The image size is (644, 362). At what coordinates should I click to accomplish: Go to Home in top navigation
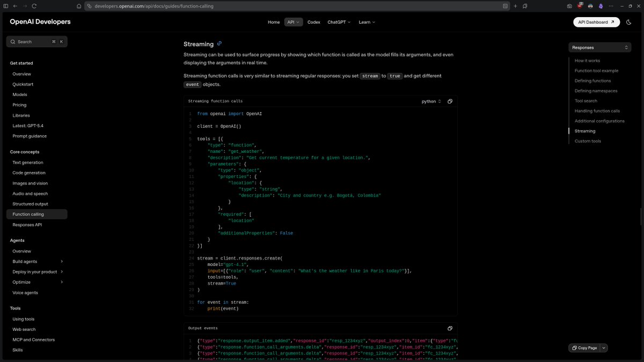point(274,22)
